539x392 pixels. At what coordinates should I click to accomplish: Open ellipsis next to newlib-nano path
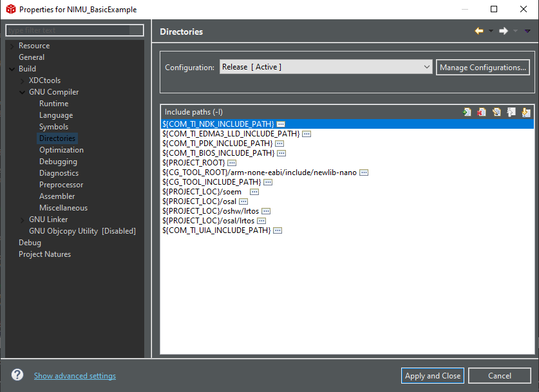pos(364,173)
